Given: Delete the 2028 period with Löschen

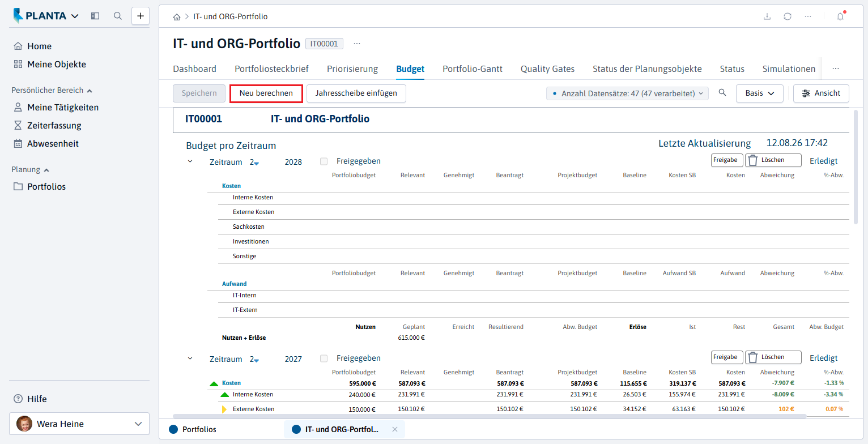Looking at the screenshot, I should click(773, 160).
